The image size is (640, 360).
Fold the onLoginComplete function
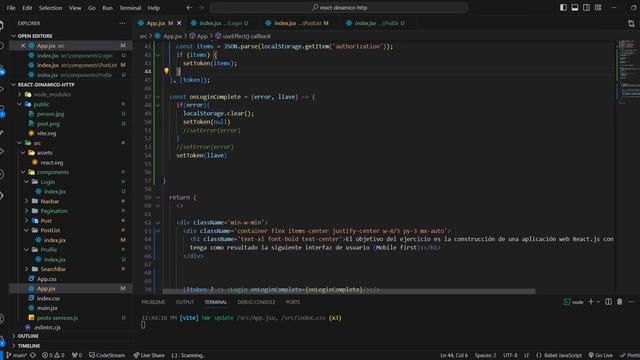point(158,97)
